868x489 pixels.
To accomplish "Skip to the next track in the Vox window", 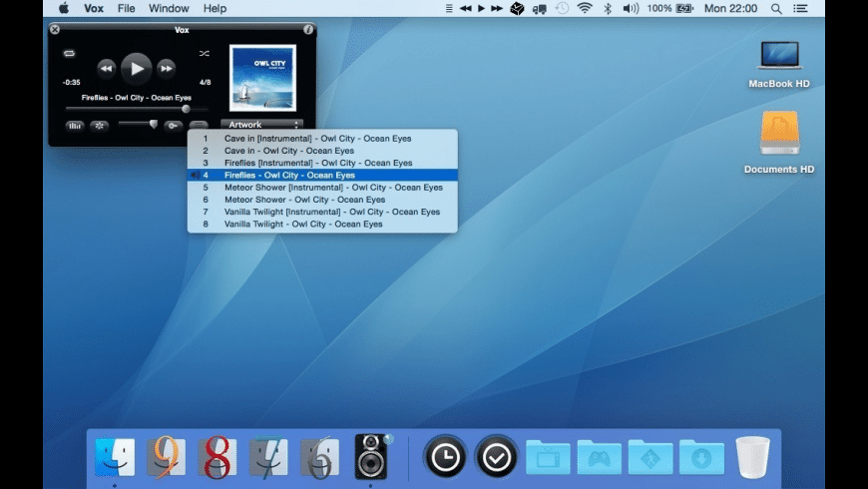I will [166, 69].
